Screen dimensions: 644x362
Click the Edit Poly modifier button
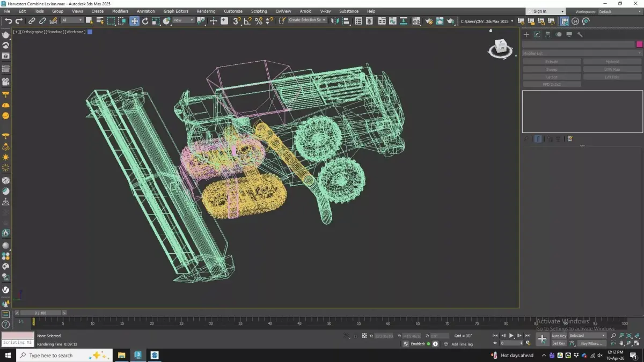click(612, 77)
